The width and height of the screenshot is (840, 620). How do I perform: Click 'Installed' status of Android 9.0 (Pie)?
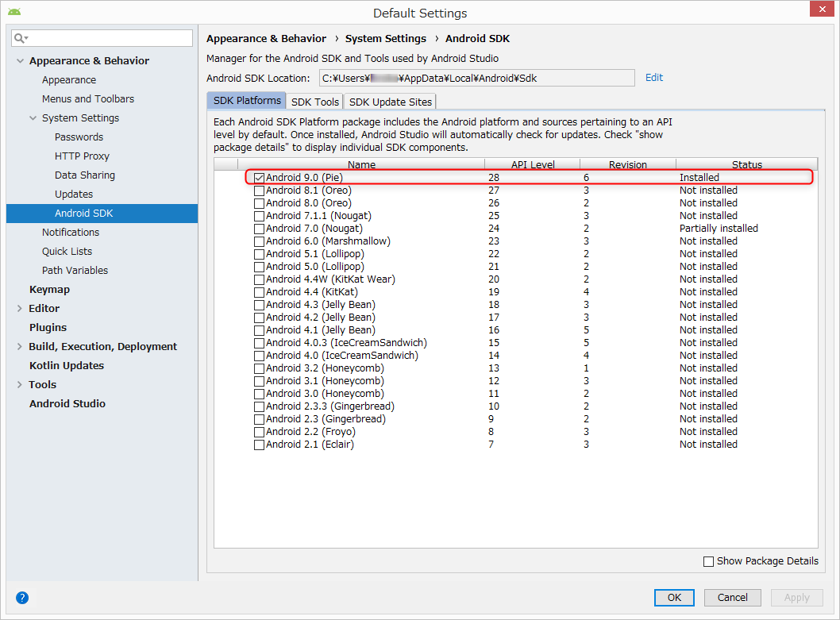[x=699, y=178]
